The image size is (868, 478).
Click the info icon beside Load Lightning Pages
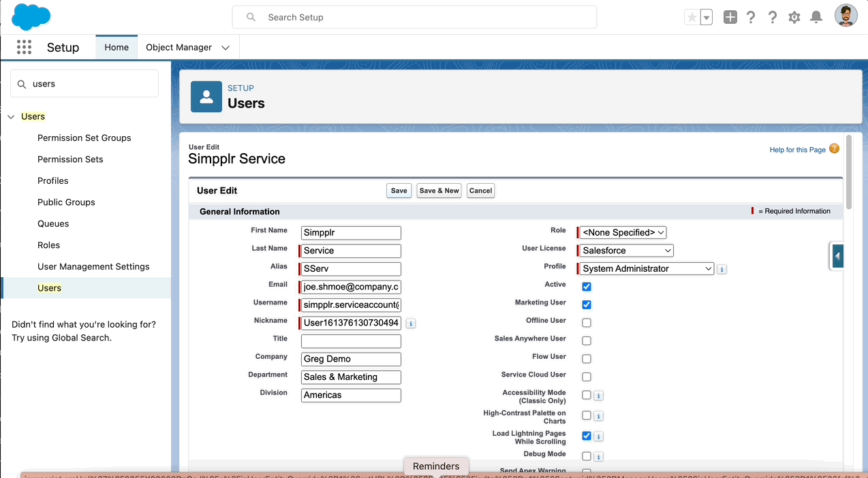click(598, 436)
